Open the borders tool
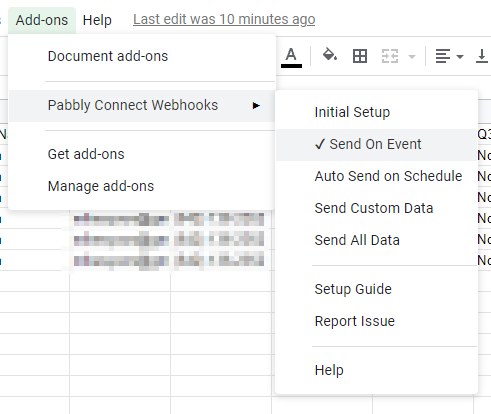 coord(360,56)
